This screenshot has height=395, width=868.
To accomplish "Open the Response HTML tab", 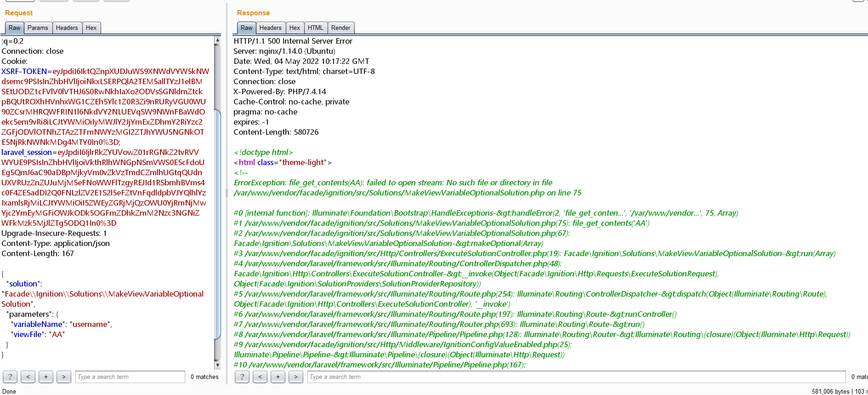I will point(316,28).
